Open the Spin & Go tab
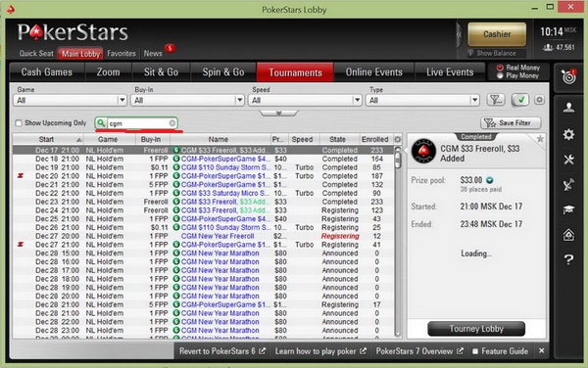Screen dimensions: 588x368 (x=223, y=71)
